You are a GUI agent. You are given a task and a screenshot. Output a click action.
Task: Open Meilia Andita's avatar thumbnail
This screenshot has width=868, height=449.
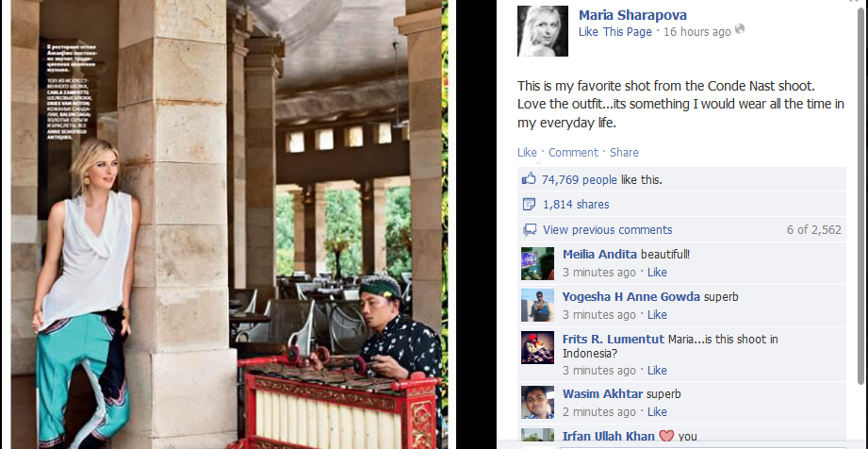537,263
